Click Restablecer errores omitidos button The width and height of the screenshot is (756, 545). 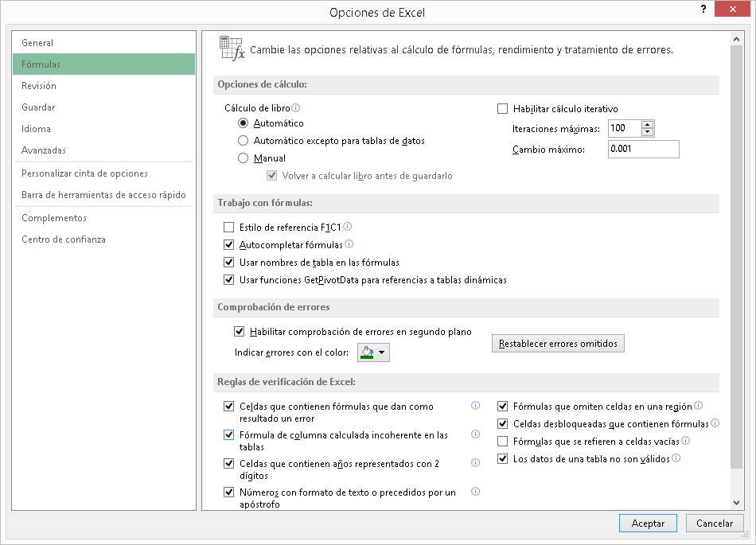(558, 344)
